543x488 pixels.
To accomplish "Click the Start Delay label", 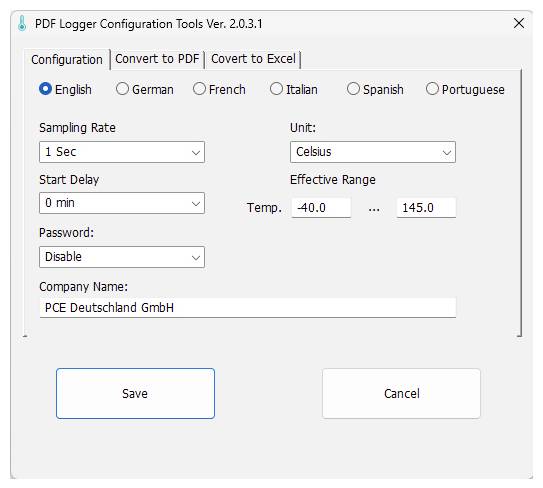I will tap(69, 180).
